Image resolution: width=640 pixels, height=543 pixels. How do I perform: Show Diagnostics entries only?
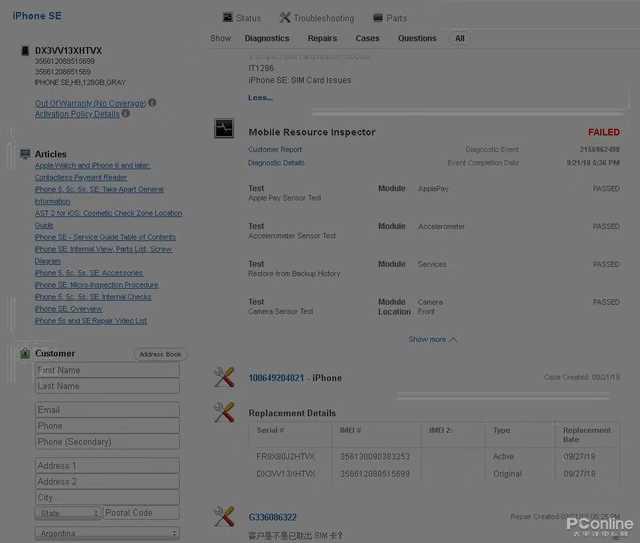267,38
